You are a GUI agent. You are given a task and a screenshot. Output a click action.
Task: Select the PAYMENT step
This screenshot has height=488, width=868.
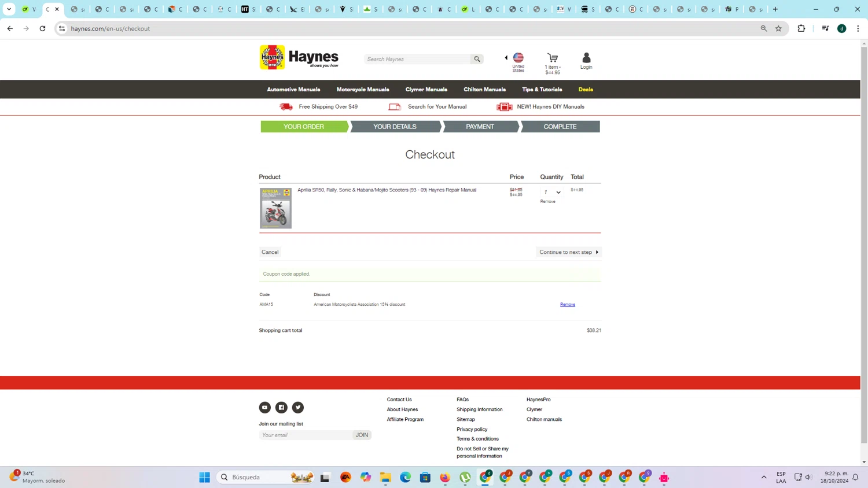[480, 127]
